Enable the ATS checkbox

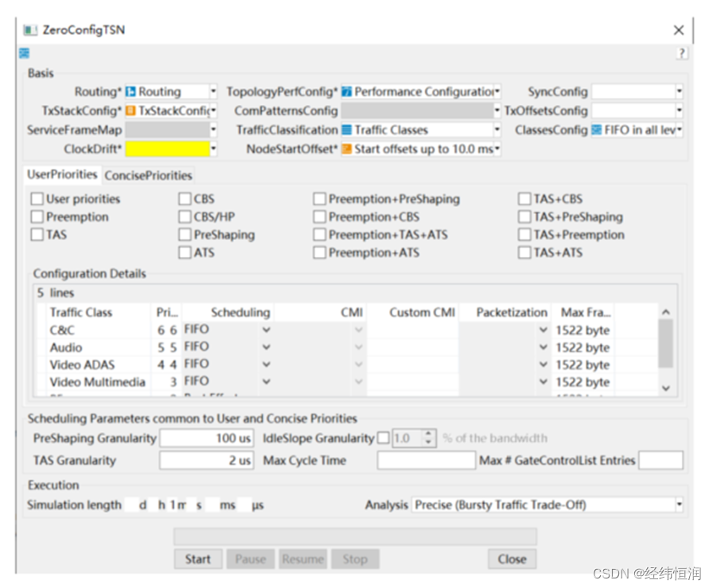tap(185, 252)
